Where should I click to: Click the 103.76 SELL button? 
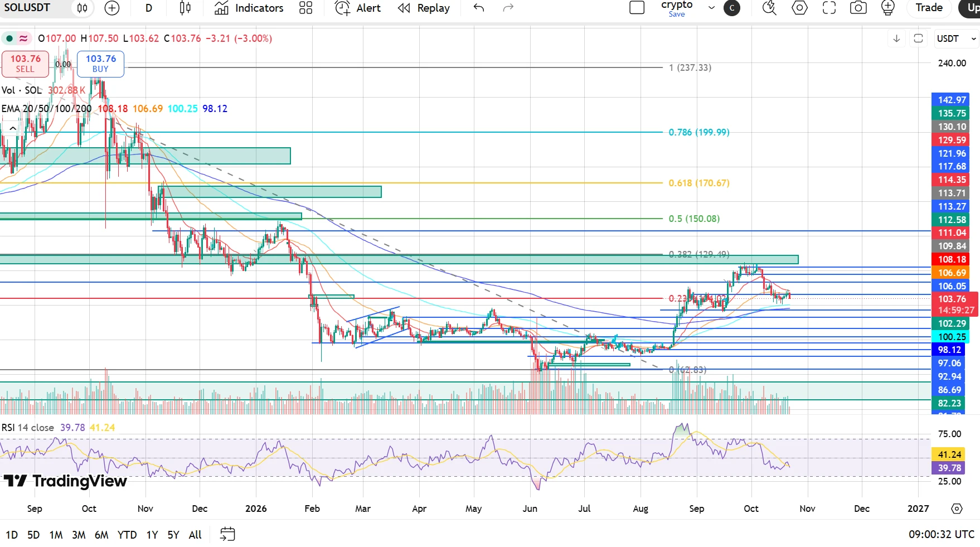(25, 64)
